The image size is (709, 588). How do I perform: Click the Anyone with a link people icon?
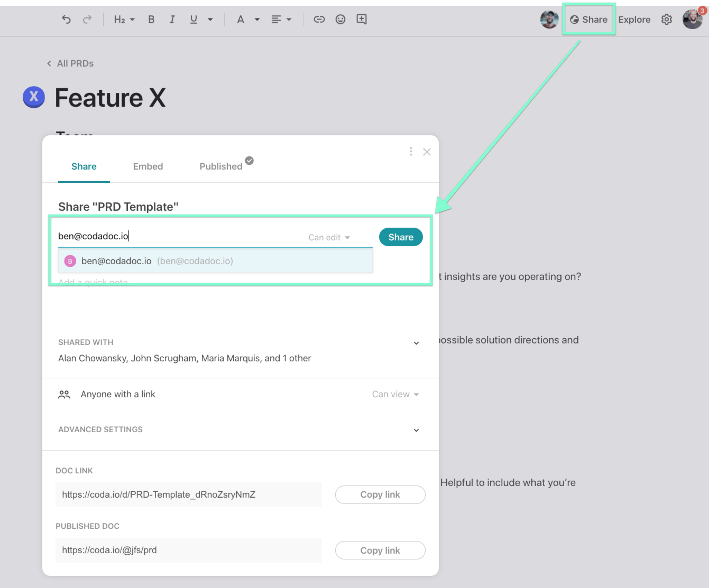[64, 395]
